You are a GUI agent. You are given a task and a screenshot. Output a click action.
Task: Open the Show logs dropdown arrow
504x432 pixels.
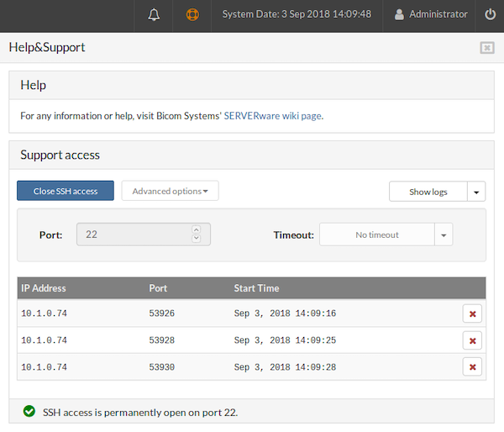coord(476,192)
